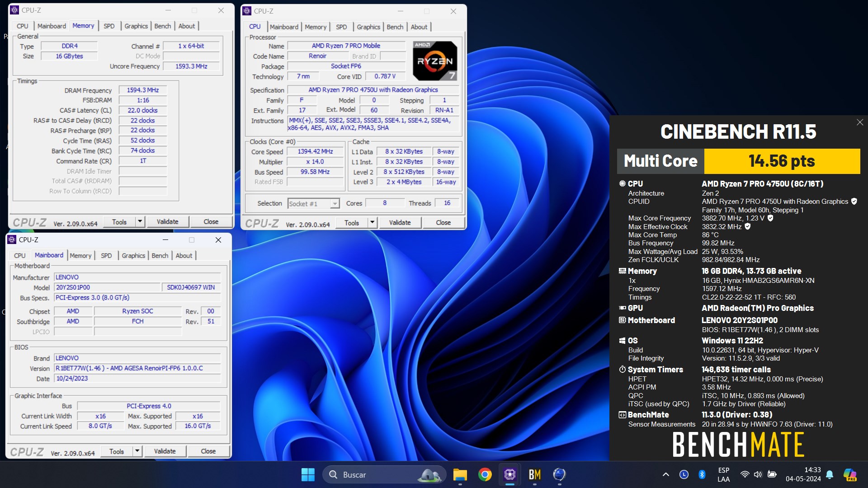Screen dimensions: 868x488
Task: Switch to CPU-Z taskbar icon
Action: (x=510, y=474)
